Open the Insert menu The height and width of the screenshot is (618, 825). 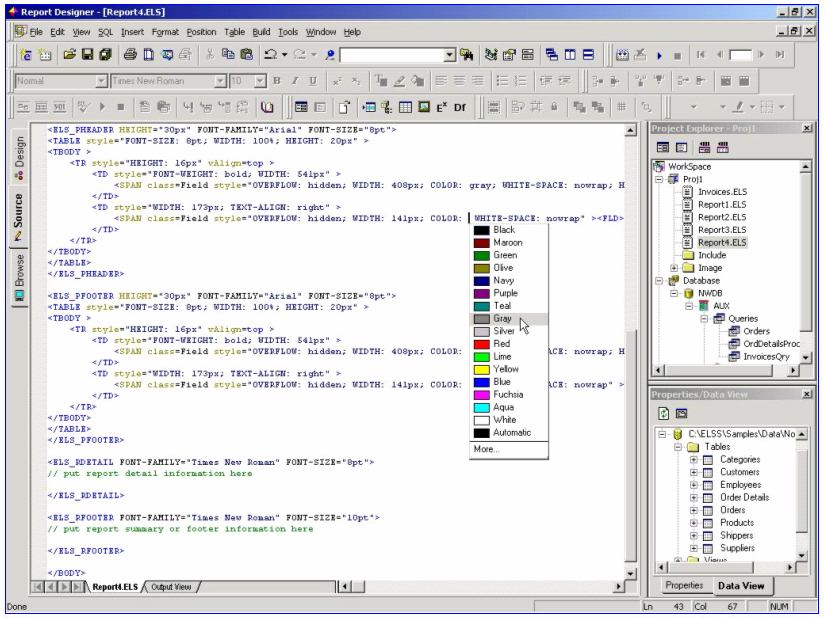(x=132, y=32)
